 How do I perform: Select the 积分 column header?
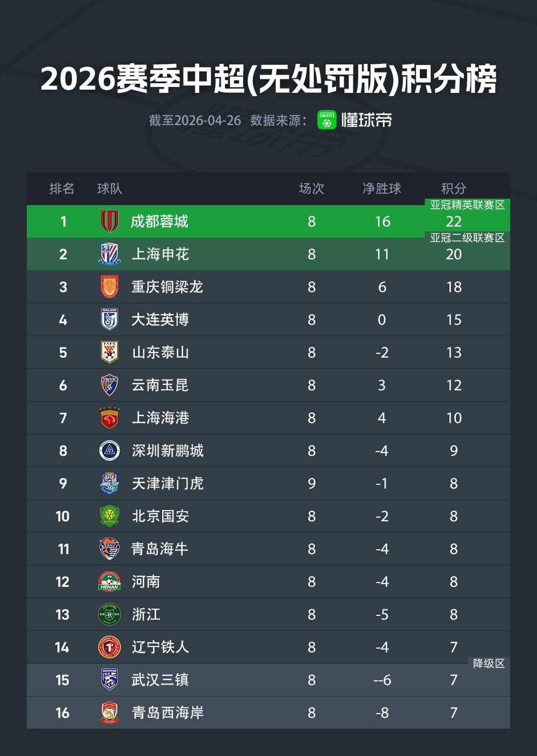tap(454, 188)
